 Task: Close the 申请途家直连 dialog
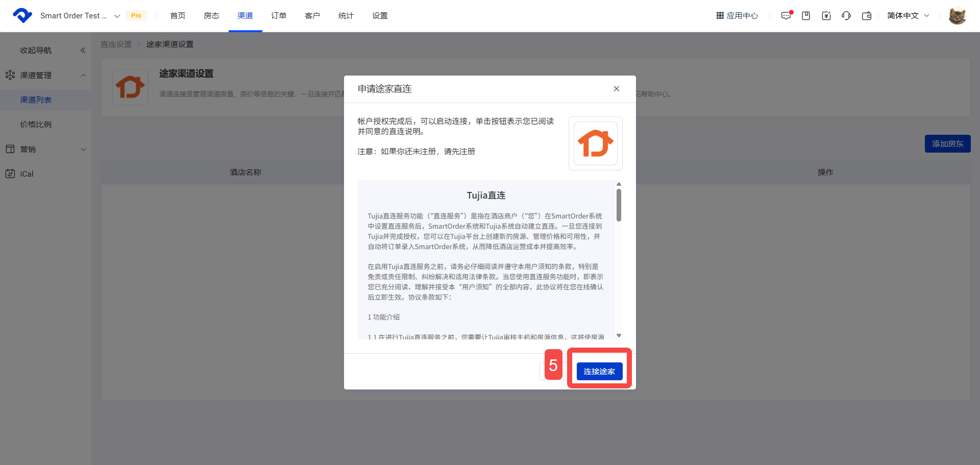[616, 89]
